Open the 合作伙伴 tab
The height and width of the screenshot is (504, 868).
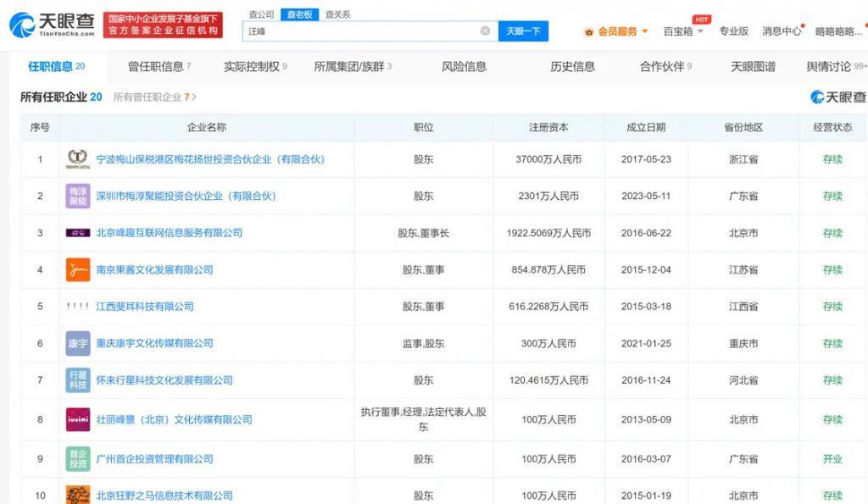pos(666,66)
